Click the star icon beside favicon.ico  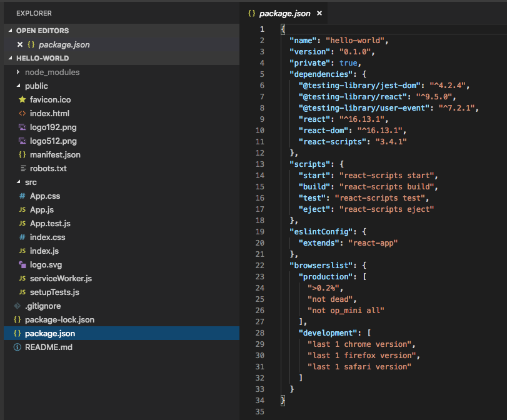tap(23, 99)
